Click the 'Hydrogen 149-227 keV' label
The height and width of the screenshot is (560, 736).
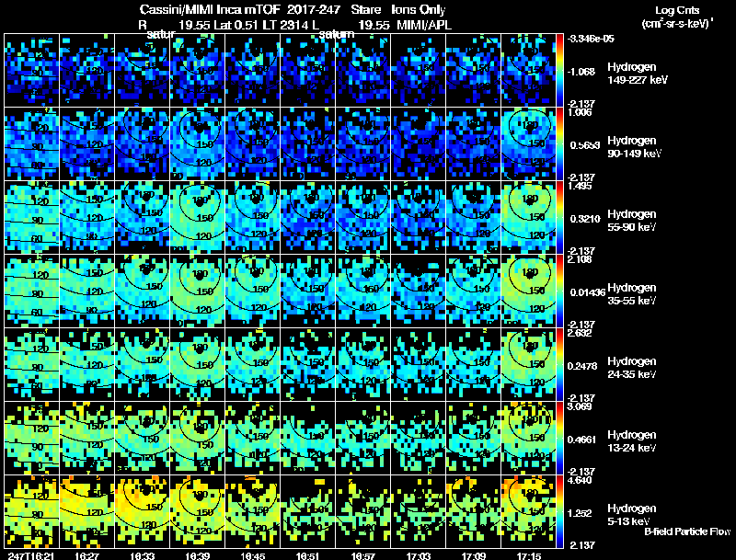(637, 74)
